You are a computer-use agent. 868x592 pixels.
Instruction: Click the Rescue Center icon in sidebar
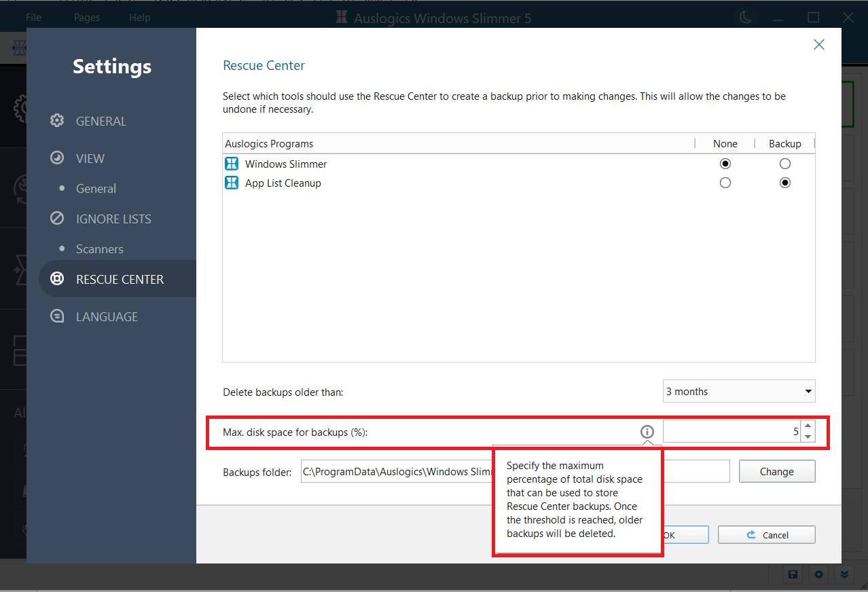tap(57, 278)
